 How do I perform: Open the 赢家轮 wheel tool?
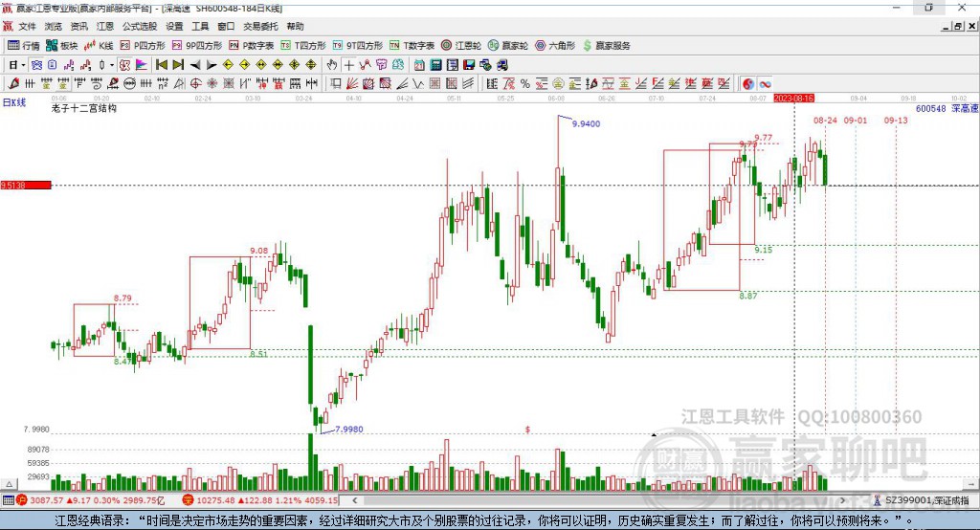[x=508, y=46]
